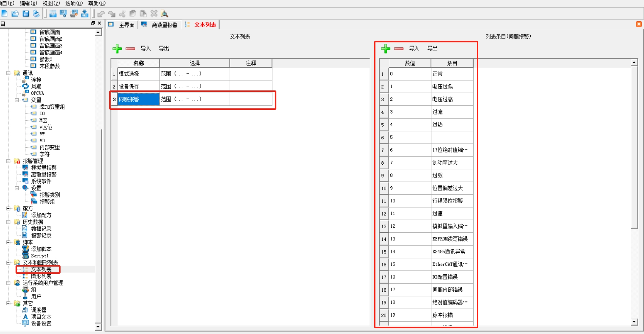Collapse the 文本和图形列表 tree node
Image resolution: width=644 pixels, height=334 pixels.
[8, 263]
